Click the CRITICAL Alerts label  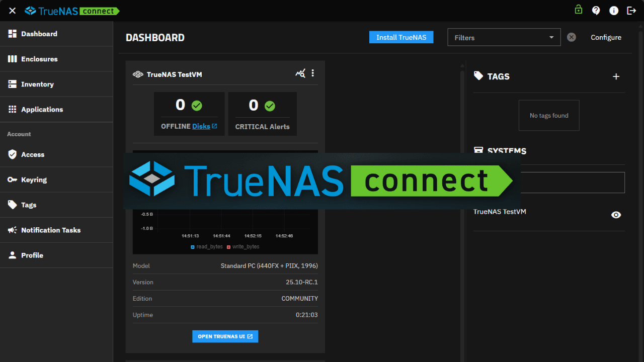[x=263, y=127]
